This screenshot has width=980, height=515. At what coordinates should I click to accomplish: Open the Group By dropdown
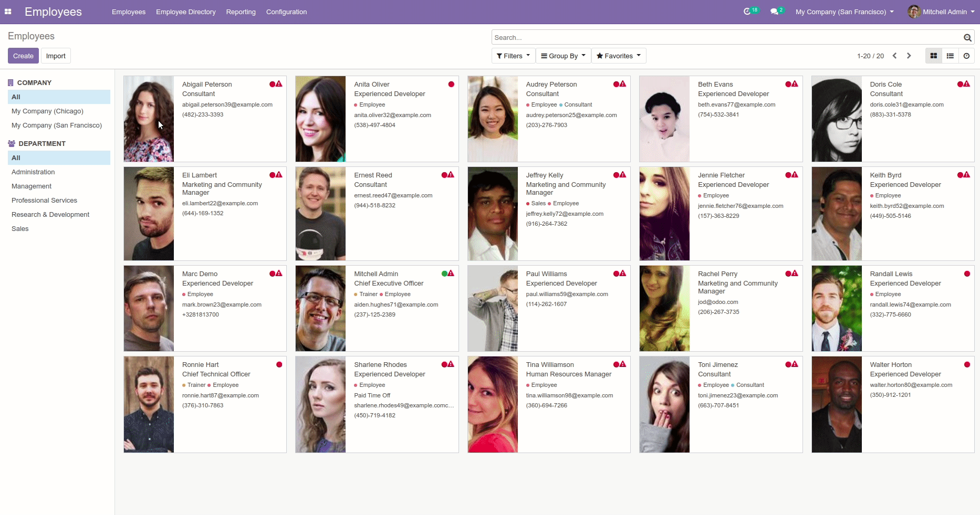[563, 56]
